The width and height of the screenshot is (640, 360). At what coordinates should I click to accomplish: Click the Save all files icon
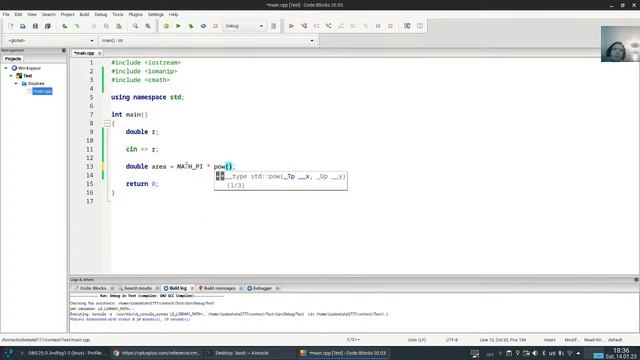click(47, 26)
